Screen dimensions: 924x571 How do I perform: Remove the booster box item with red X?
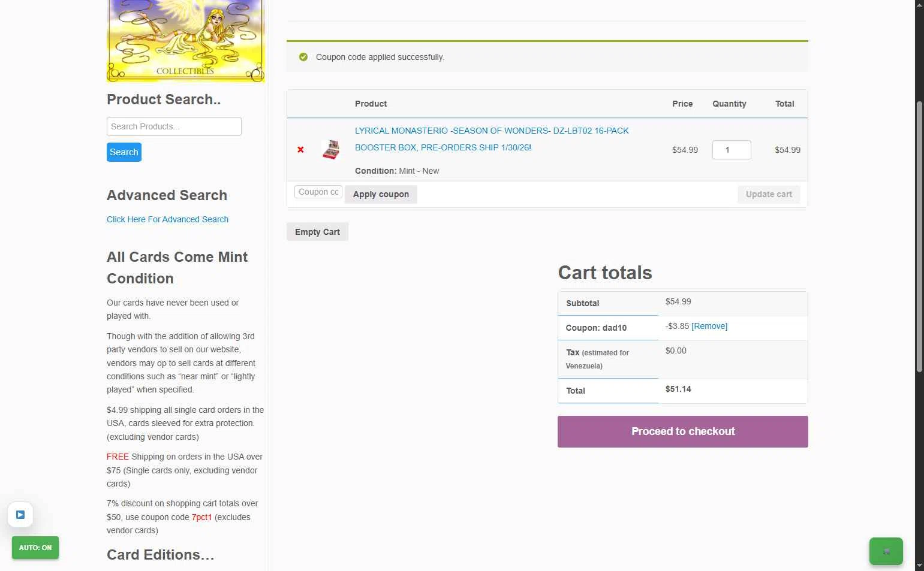point(300,150)
